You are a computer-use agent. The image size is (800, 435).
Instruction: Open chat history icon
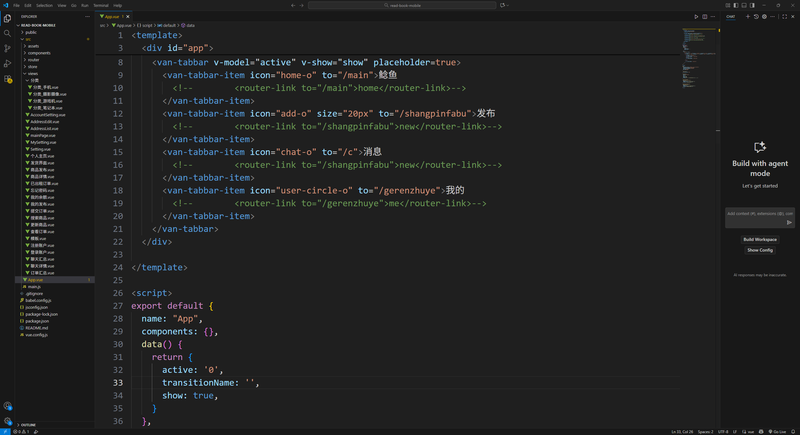(756, 16)
